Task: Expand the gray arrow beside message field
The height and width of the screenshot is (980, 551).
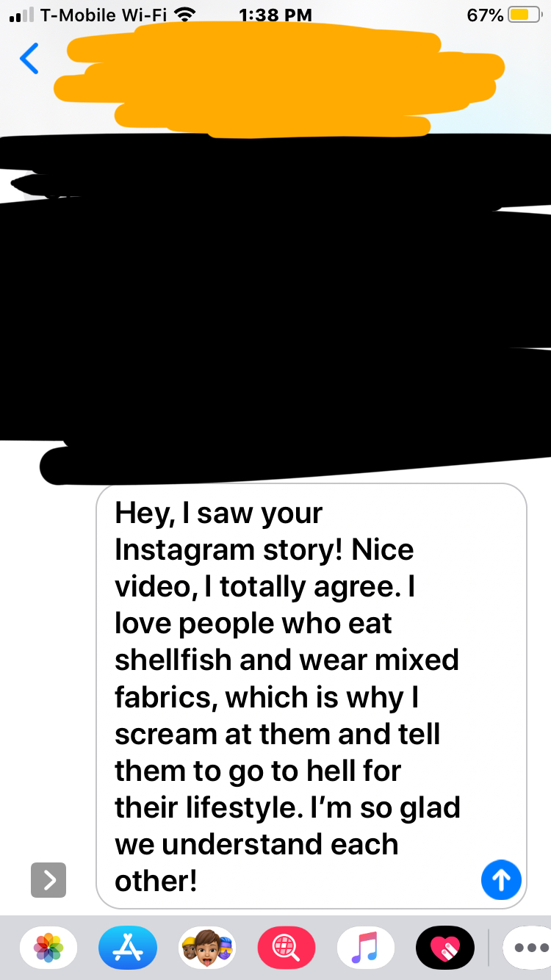Action: click(x=48, y=879)
